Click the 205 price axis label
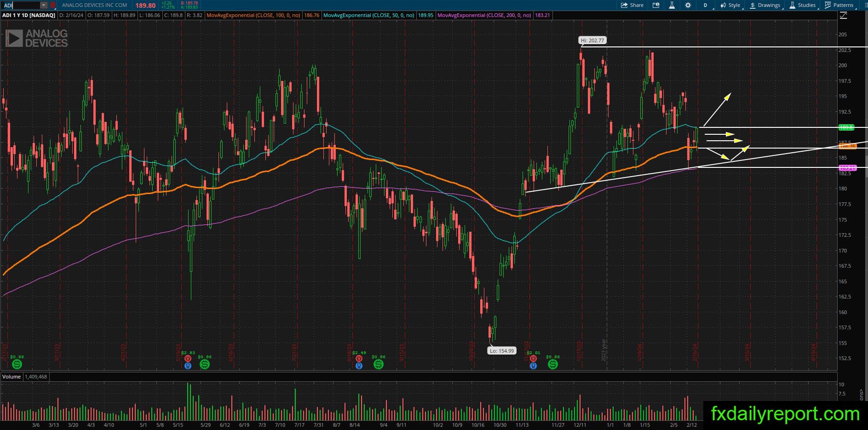The image size is (868, 430). 843,34
